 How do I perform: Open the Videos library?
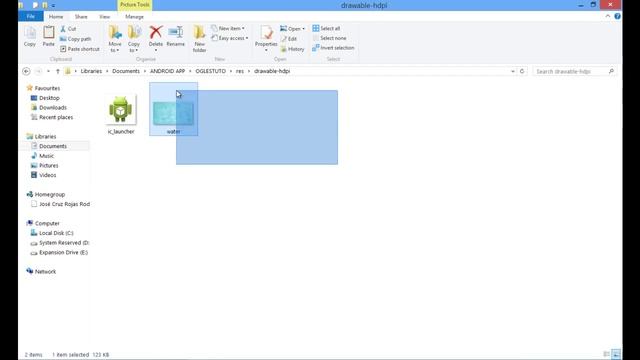tap(47, 175)
